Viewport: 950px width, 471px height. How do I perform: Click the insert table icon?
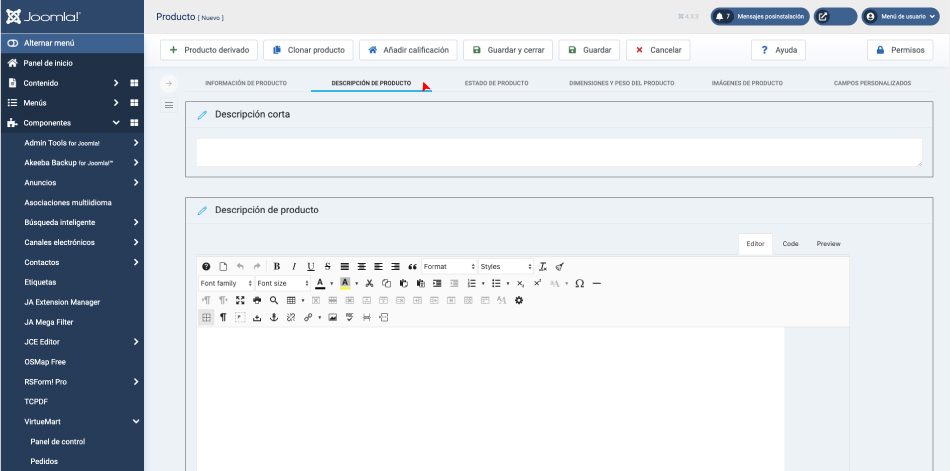(291, 300)
